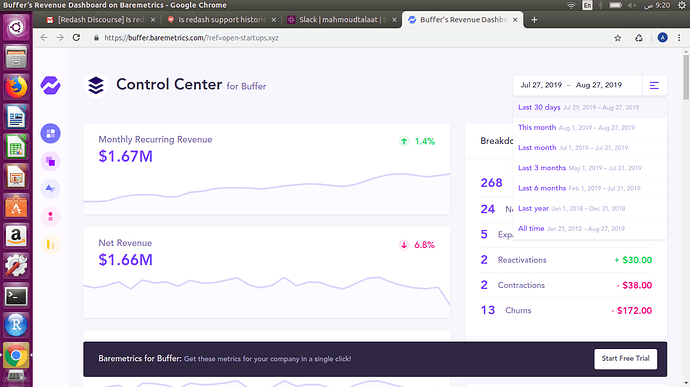Click the Reactivations breakdown row
The height and width of the screenshot is (387, 690).
pos(566,260)
